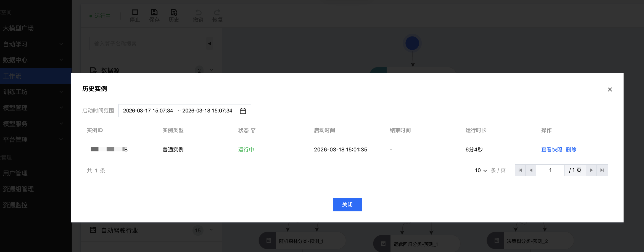The width and height of the screenshot is (644, 252).
Task: Click the 输入算子名称搜索 search box
Action: 143,44
